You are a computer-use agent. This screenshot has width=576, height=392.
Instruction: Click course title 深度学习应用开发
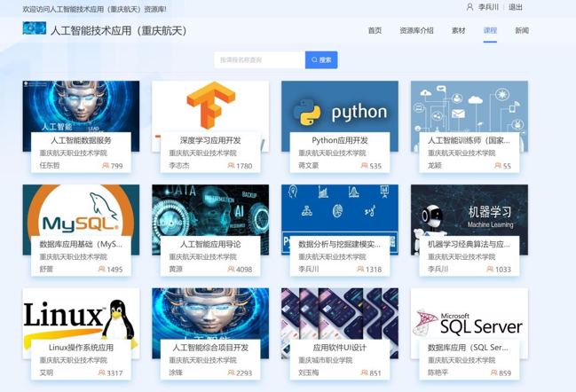click(210, 140)
